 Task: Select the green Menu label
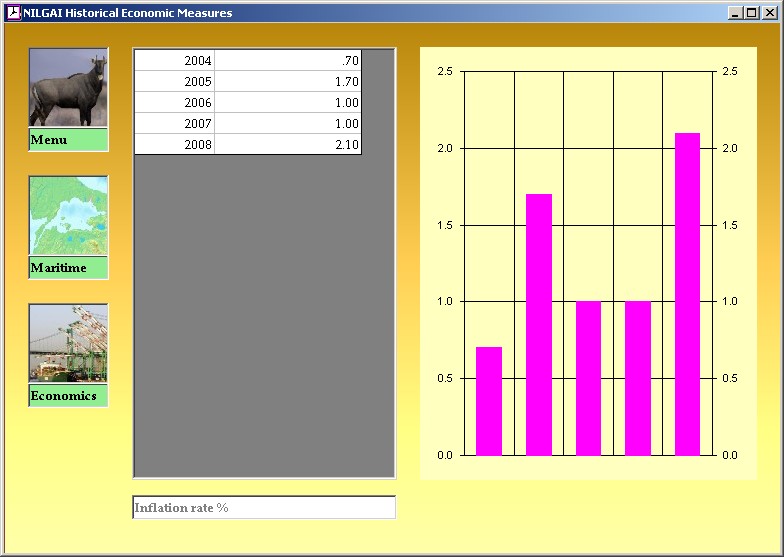pos(68,140)
